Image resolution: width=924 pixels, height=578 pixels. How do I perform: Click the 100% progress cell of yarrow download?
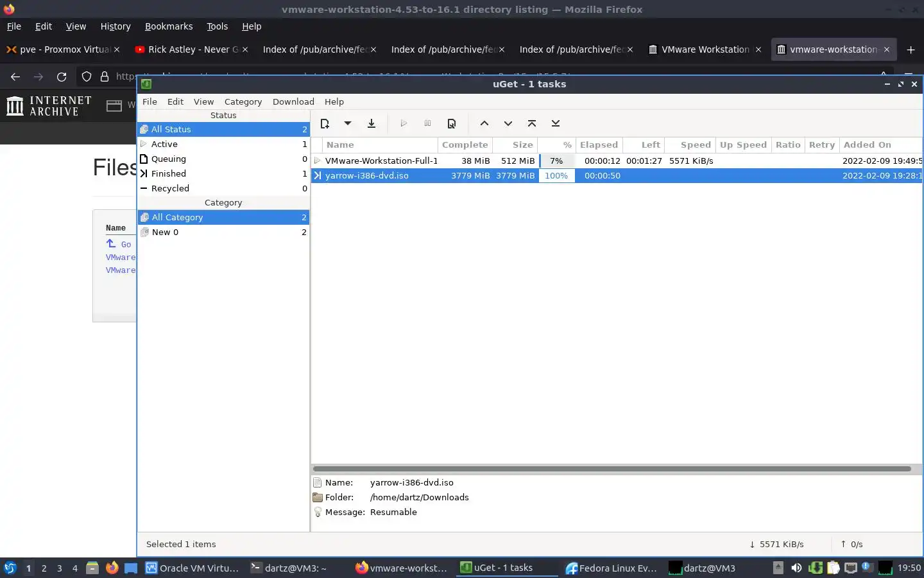pos(556,175)
